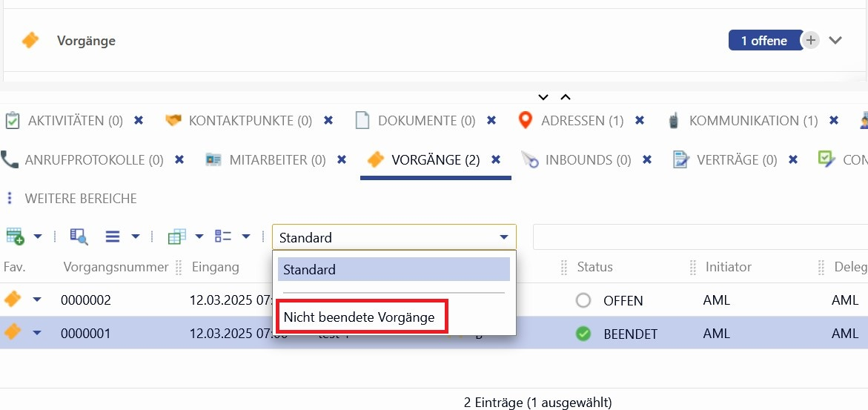This screenshot has height=410, width=868.
Task: Open the search records magnifier icon
Action: click(79, 237)
